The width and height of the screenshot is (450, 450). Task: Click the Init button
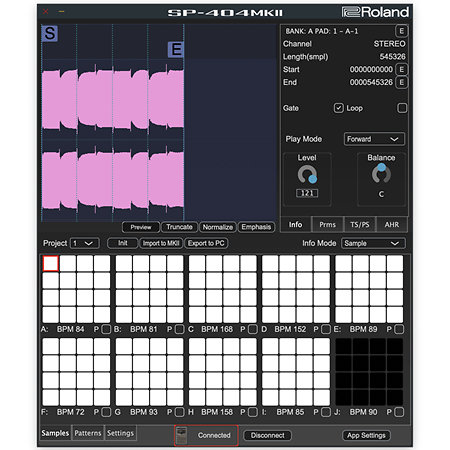[x=122, y=243]
